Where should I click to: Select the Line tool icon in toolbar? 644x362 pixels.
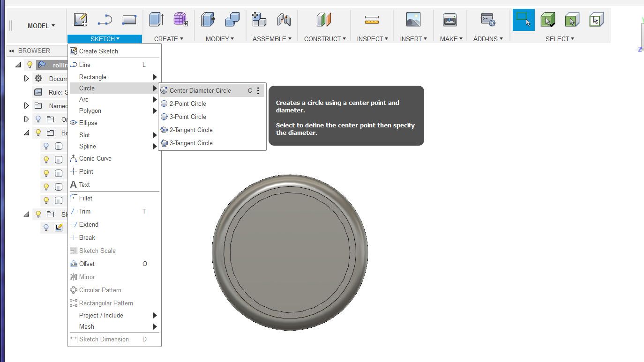pyautogui.click(x=105, y=20)
